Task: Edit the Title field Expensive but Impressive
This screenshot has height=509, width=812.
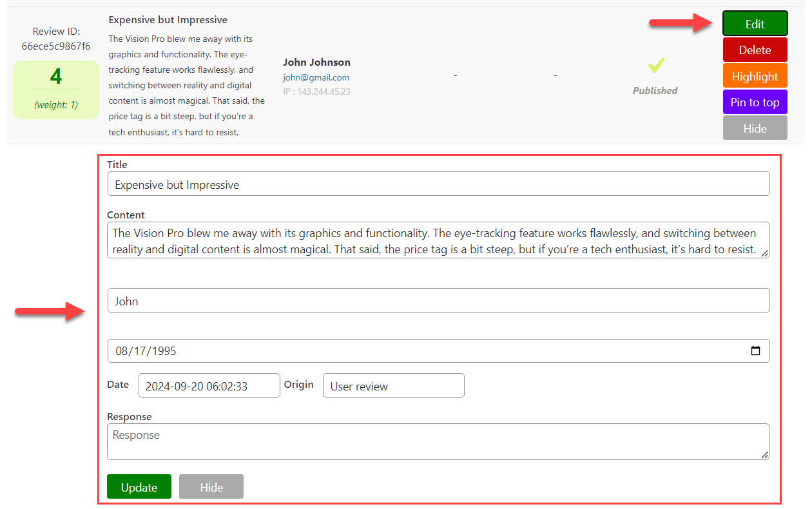Action: [438, 184]
